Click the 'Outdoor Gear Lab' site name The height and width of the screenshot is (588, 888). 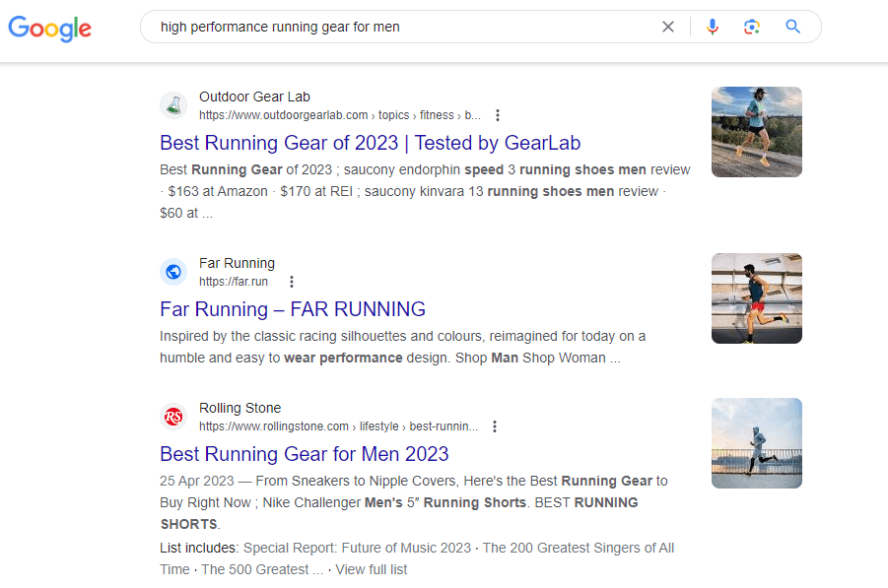tap(254, 97)
